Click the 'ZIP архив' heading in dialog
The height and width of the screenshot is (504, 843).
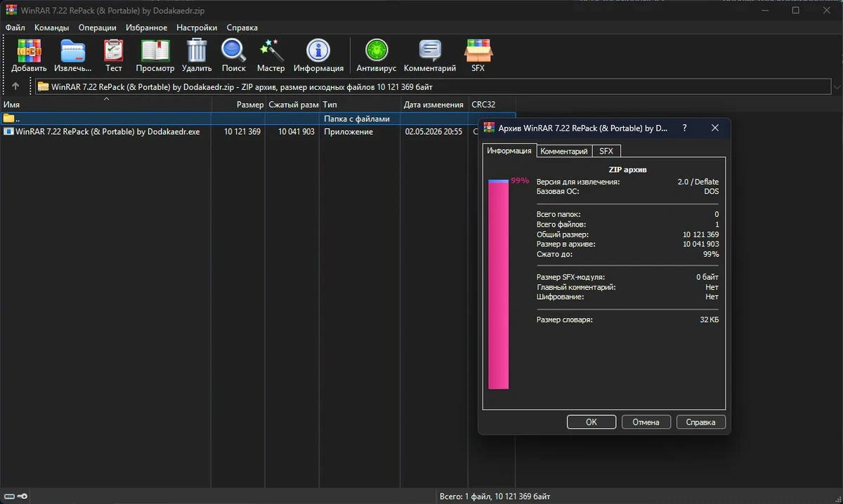pyautogui.click(x=627, y=170)
